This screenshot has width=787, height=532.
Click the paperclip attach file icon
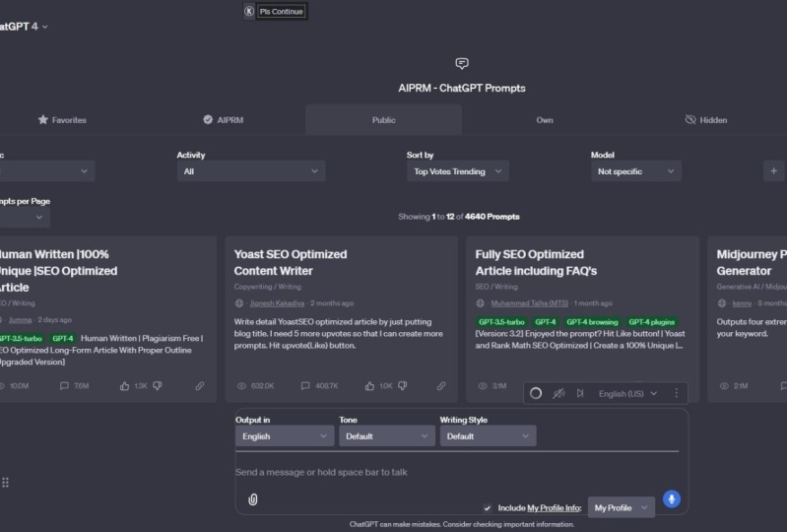click(253, 499)
